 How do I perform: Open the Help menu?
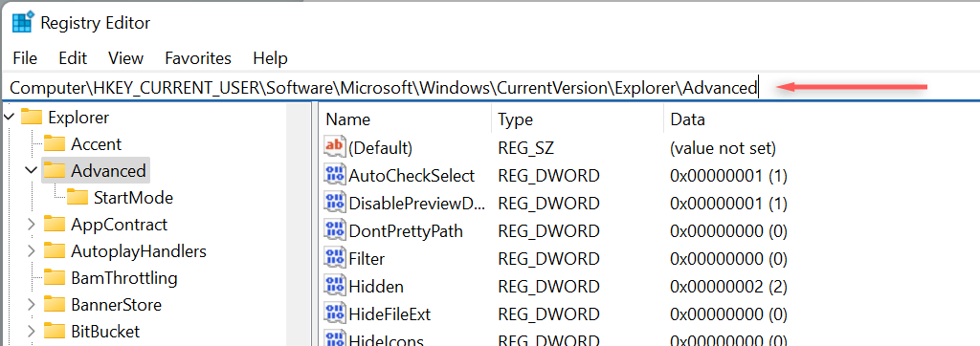(x=270, y=58)
